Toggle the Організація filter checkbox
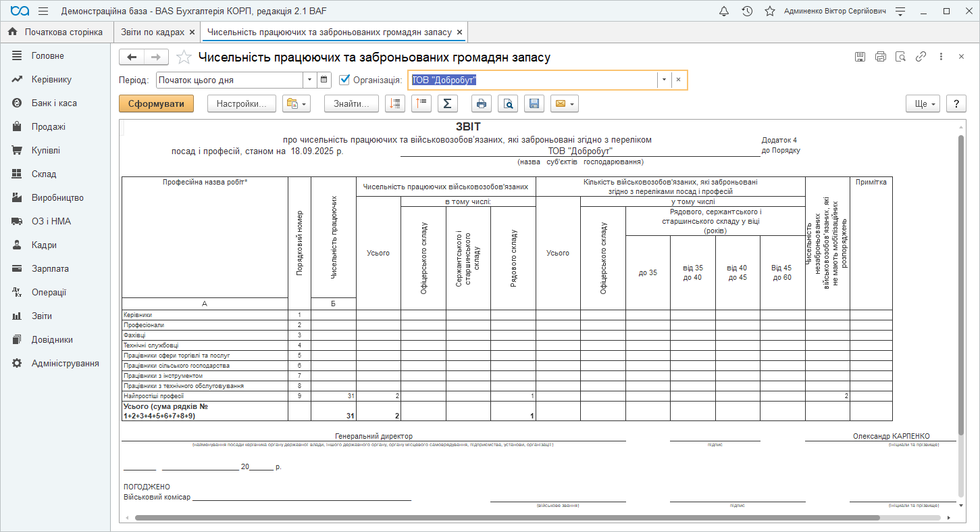The image size is (980, 532). (344, 80)
